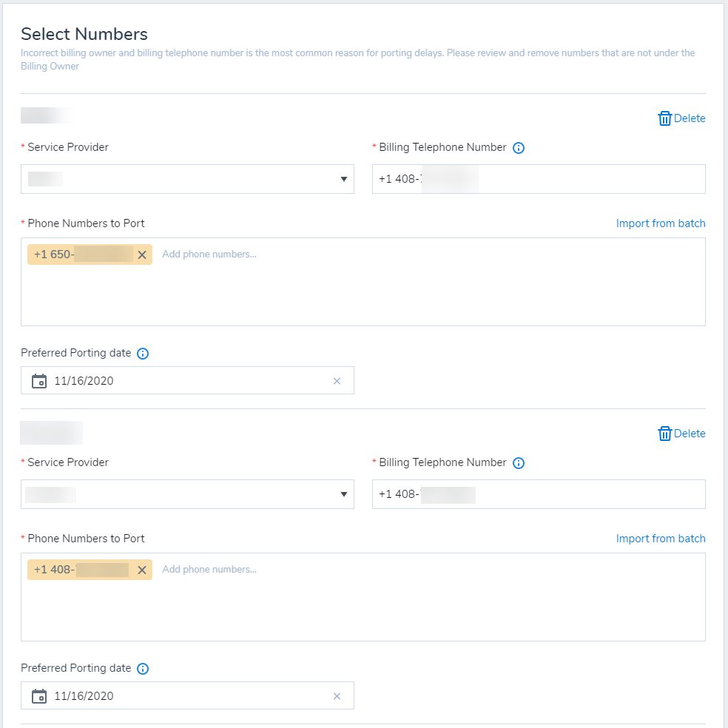Expand the second Service Provider dropdown
This screenshot has width=728, height=728.
[x=343, y=494]
